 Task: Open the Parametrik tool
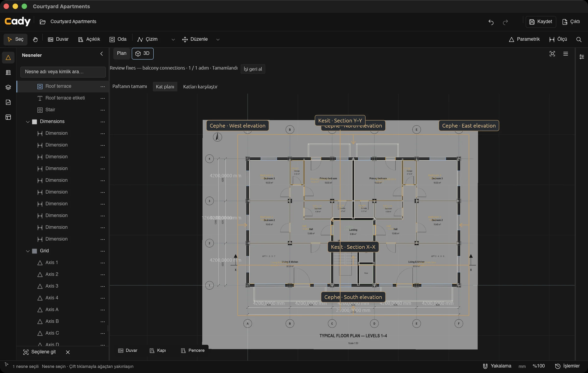[524, 39]
